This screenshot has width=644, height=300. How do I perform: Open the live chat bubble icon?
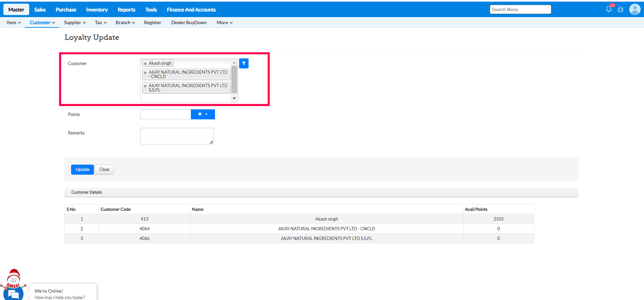[13, 294]
